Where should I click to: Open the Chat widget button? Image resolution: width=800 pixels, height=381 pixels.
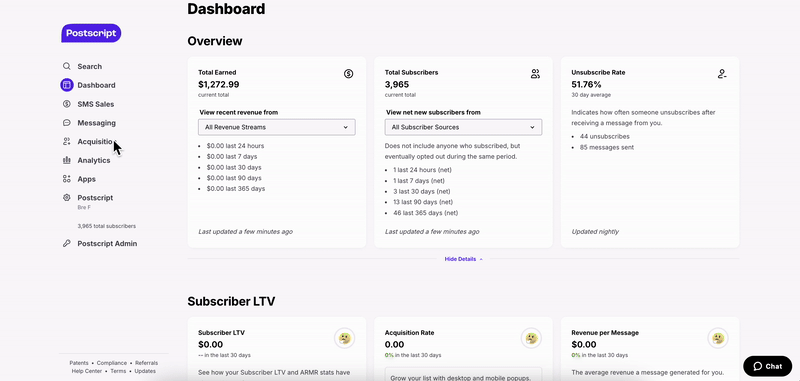click(x=768, y=366)
